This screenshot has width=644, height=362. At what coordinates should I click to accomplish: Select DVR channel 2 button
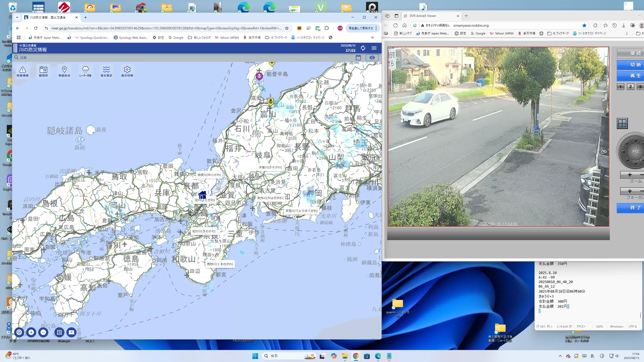[630, 87]
